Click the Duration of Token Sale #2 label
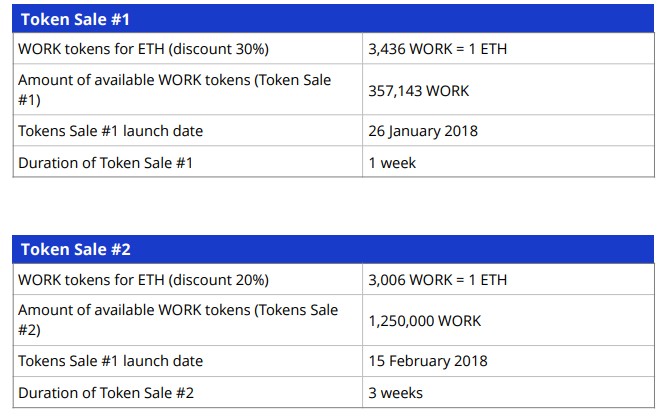Screen dimensions: 662x419 click(106, 393)
